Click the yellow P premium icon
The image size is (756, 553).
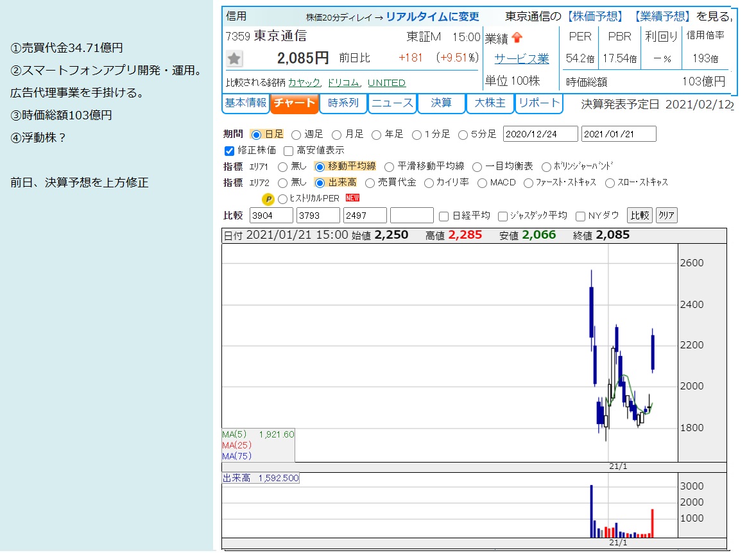click(268, 199)
